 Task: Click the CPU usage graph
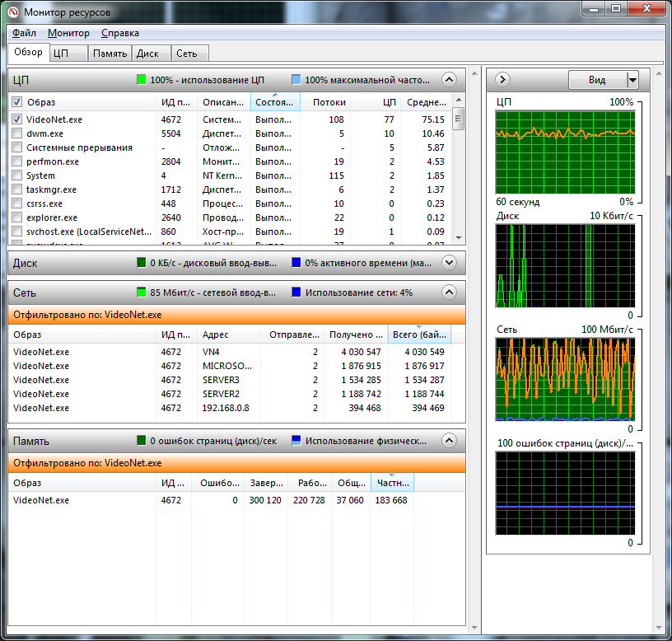point(565,152)
